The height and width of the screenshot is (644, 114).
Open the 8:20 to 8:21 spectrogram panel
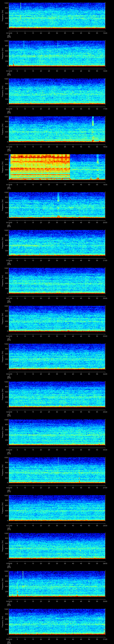click(57, 243)
